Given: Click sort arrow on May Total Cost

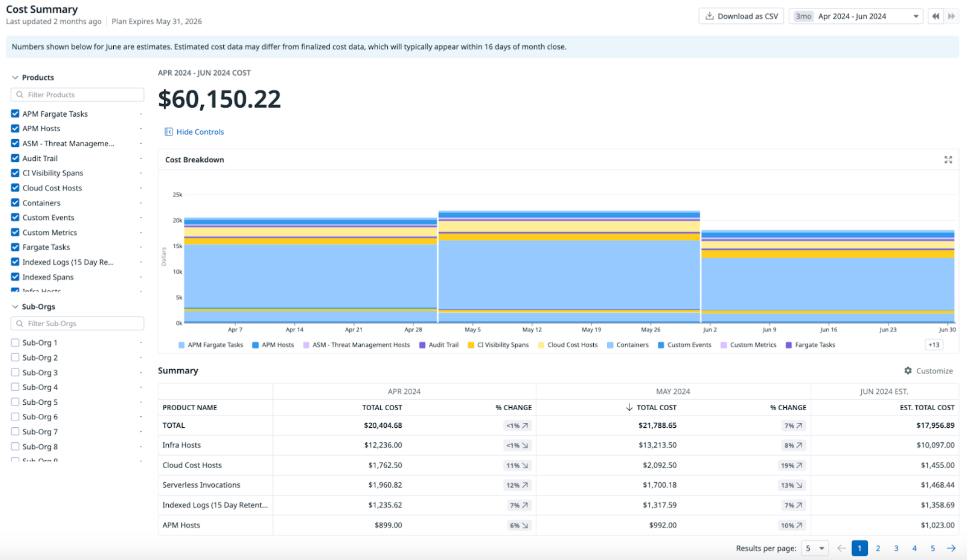Looking at the screenshot, I should 629,407.
